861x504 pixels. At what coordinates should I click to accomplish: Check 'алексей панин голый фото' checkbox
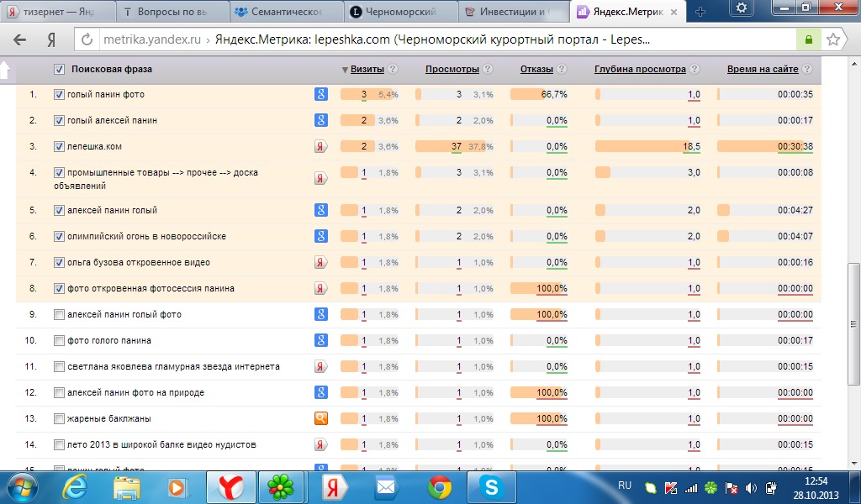59,315
